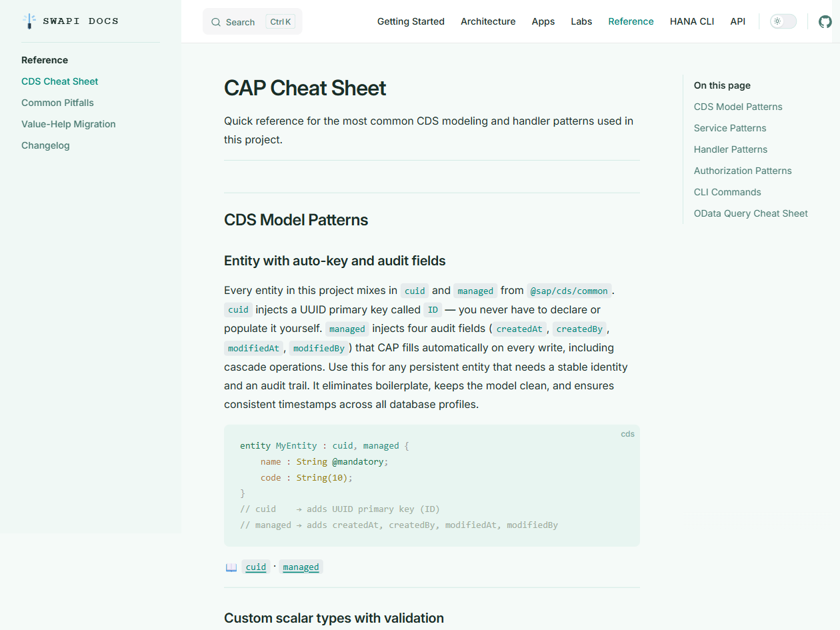This screenshot has height=630, width=840.
Task: Open the managed reference link
Action: coord(301,567)
